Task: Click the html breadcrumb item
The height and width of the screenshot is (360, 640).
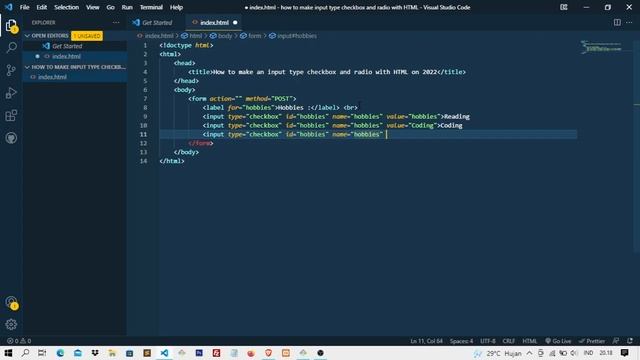Action: click(x=192, y=36)
